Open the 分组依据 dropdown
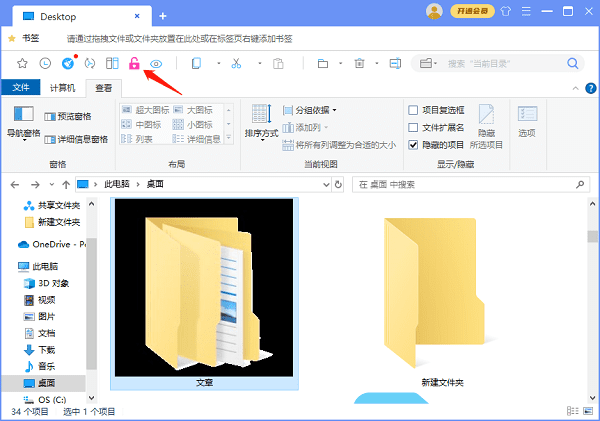600x421 pixels. [308, 109]
